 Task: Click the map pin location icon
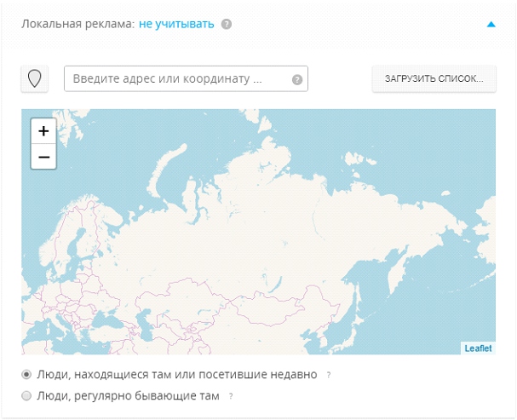(x=35, y=78)
